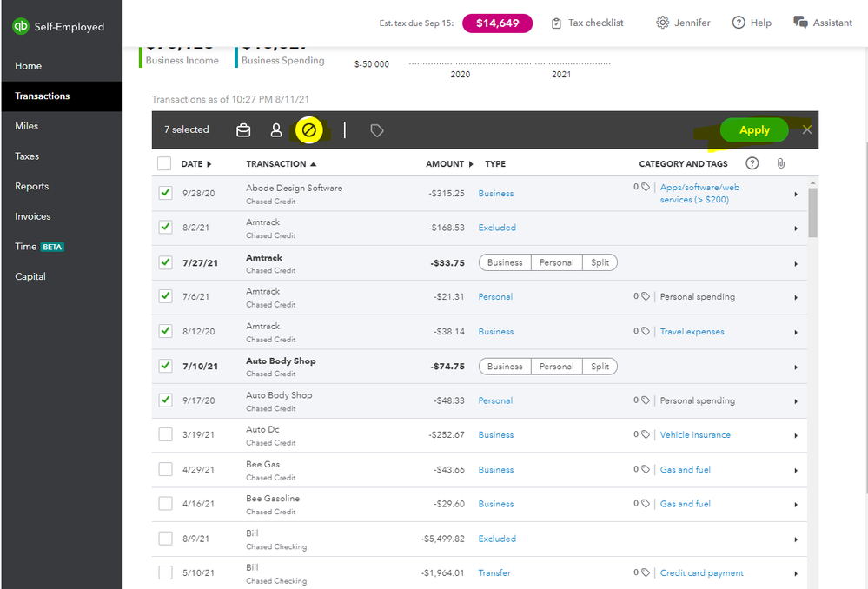The image size is (868, 589).
Task: Mark selected as Personal person icon
Action: [275, 130]
